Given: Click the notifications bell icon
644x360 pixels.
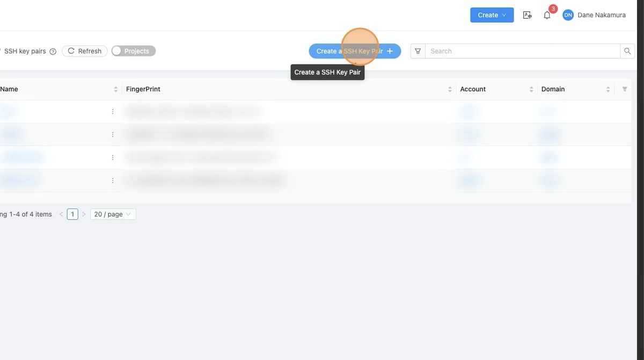Looking at the screenshot, I should tap(547, 15).
